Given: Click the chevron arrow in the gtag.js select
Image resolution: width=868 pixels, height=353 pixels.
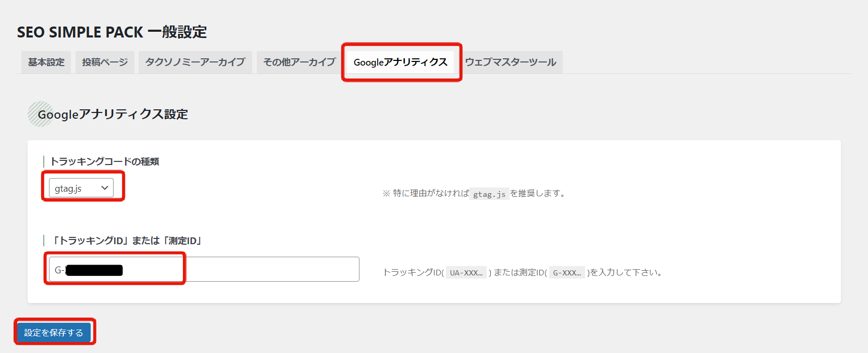Looking at the screenshot, I should tap(105, 188).
